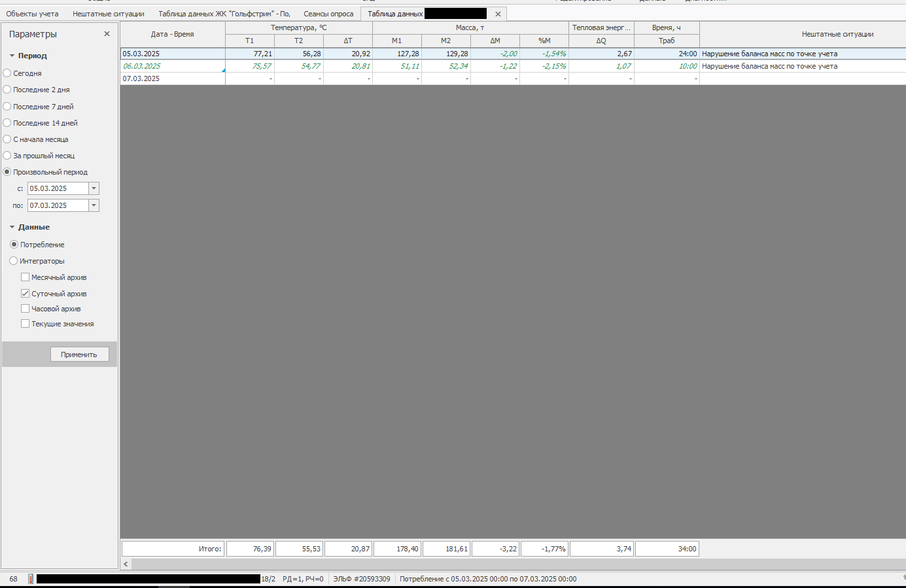Select Последние 7 дней period
The width and height of the screenshot is (906, 588).
(7, 107)
